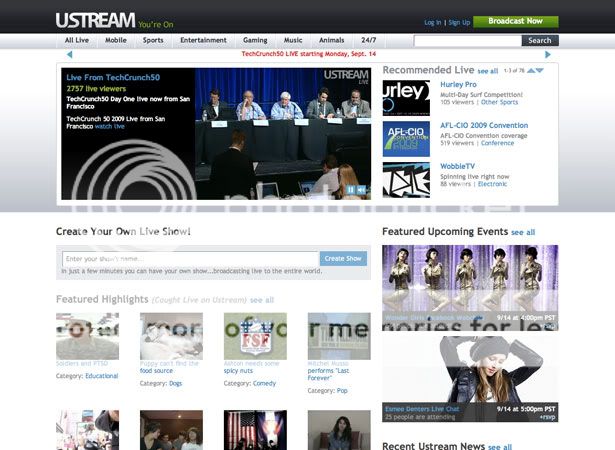Focus the show name input field

point(189,258)
